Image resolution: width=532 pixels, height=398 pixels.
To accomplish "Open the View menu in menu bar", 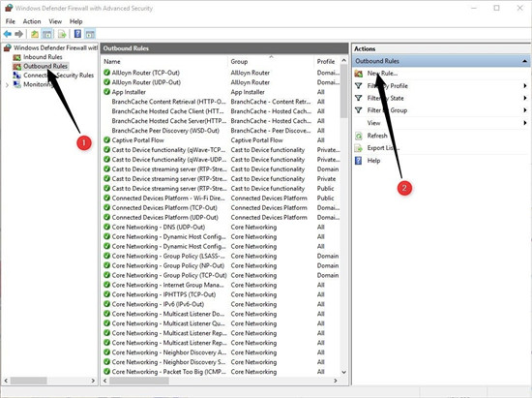I will (x=55, y=21).
